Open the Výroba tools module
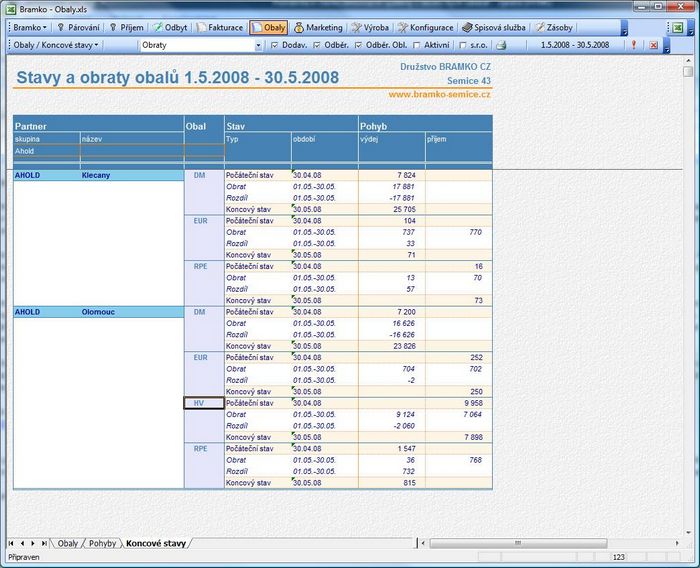Image resolution: width=700 pixels, height=568 pixels. pyautogui.click(x=370, y=28)
